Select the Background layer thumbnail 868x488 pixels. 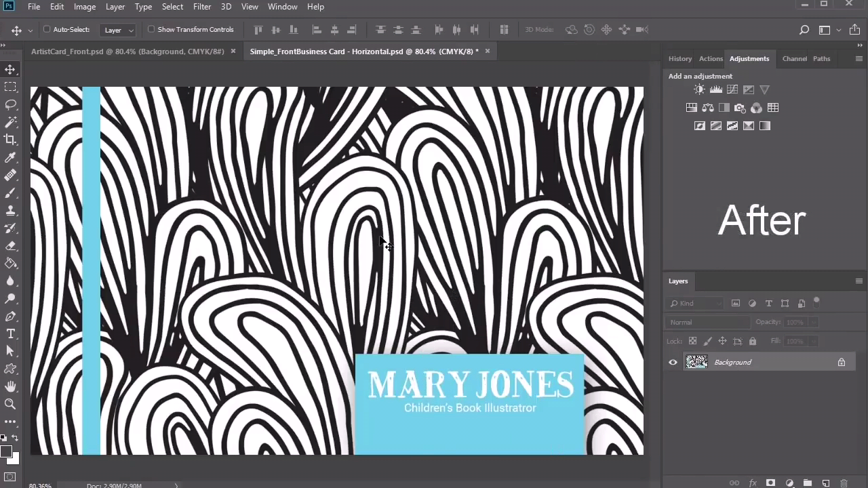click(x=696, y=363)
